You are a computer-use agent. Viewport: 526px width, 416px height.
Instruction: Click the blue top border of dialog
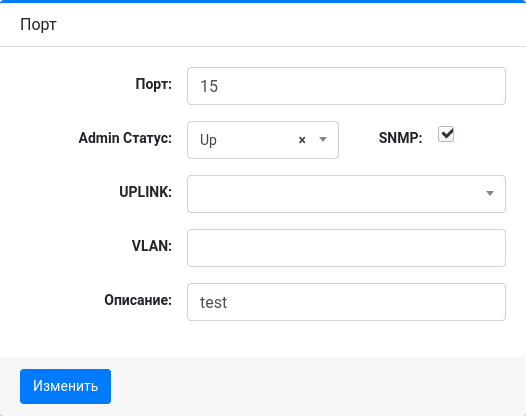(x=263, y=1)
